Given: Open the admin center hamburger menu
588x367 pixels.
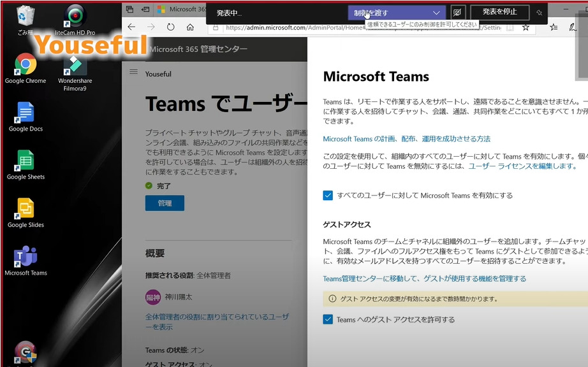Looking at the screenshot, I should (133, 71).
